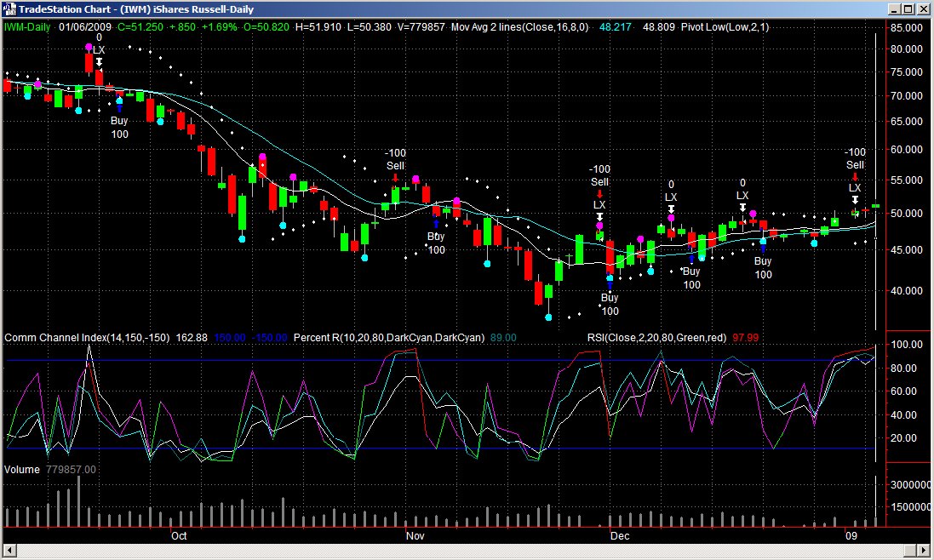
Task: Click the 85.000 price axis label
Action: (x=907, y=27)
